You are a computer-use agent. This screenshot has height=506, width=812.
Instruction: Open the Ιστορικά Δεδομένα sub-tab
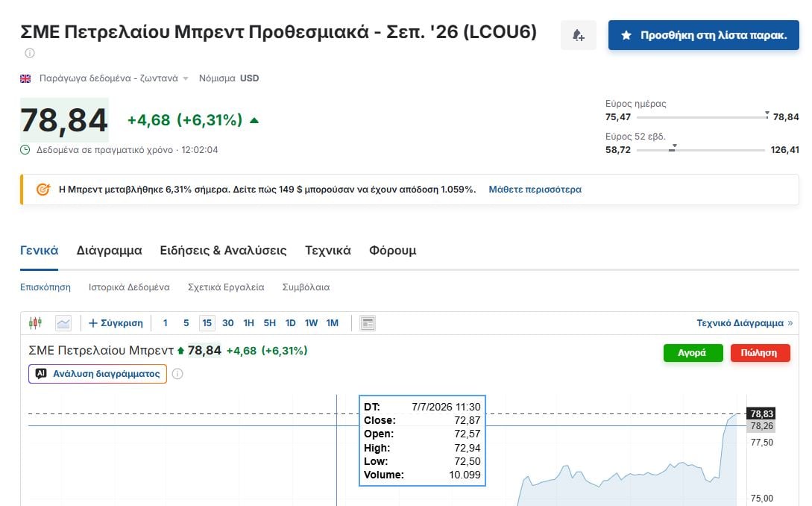pyautogui.click(x=129, y=287)
